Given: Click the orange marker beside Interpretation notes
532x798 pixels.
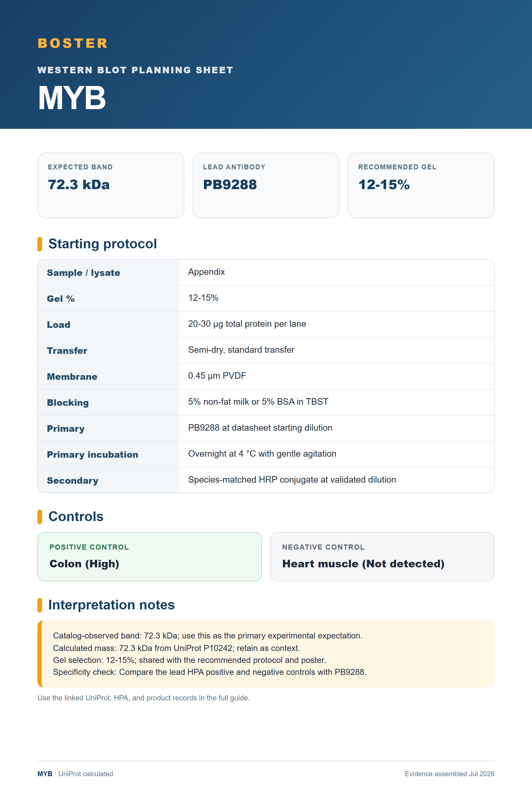Looking at the screenshot, I should 40,605.
